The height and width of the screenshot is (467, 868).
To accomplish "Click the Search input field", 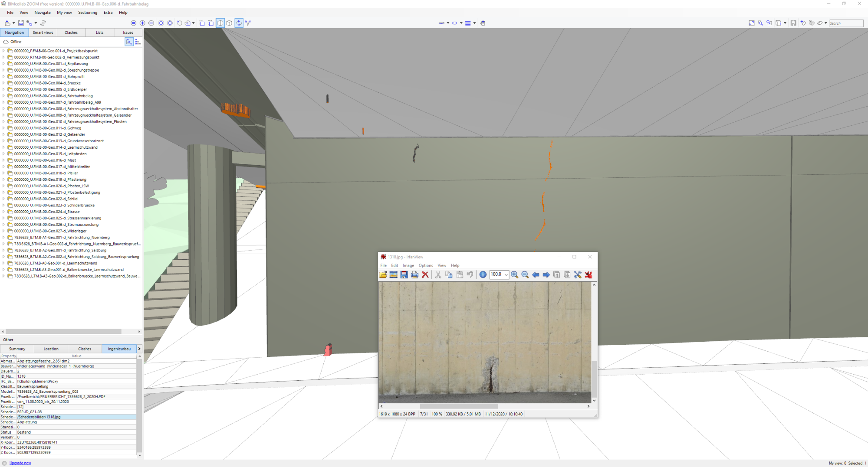I will (846, 23).
